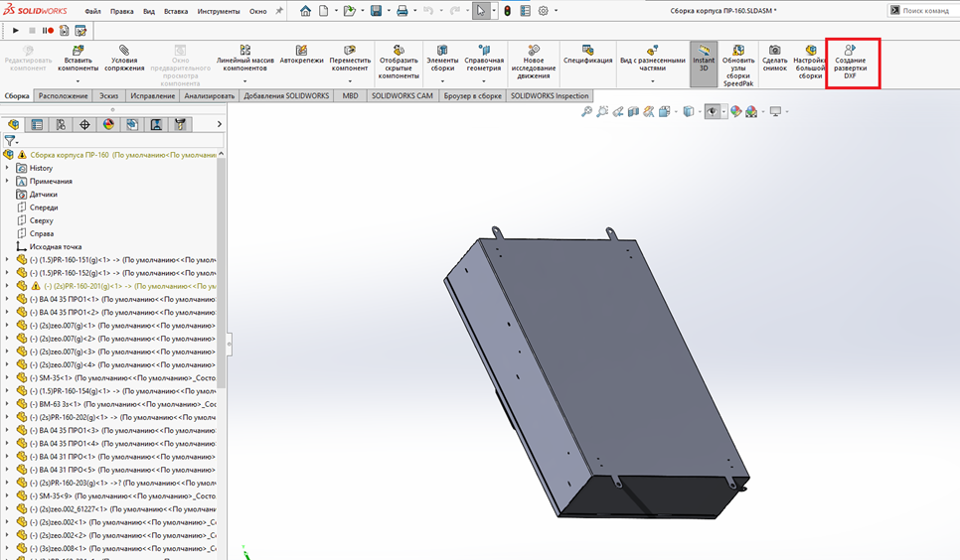Image resolution: width=960 pixels, height=560 pixels.
Task: Switch to the Расположение tab
Action: tap(63, 96)
